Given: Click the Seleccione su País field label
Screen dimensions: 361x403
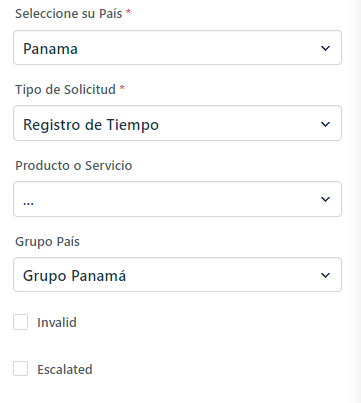Looking at the screenshot, I should (69, 14).
